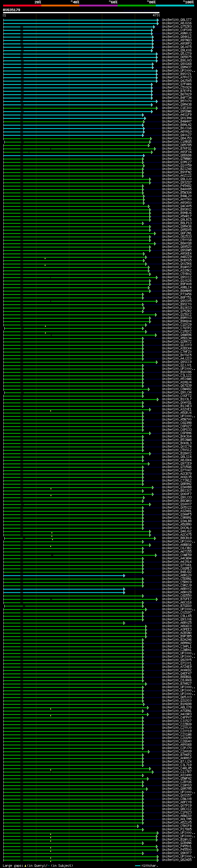Click the label UniRef100_O82533

pyautogui.click(x=177, y=236)
